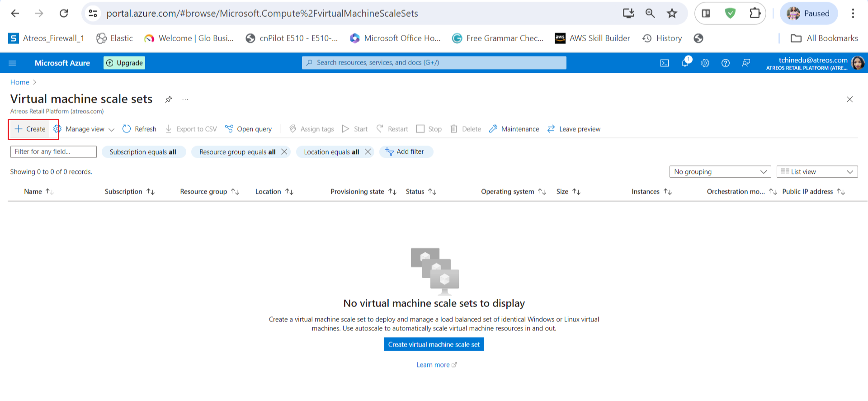Open the more options ellipsis beside title

point(185,99)
